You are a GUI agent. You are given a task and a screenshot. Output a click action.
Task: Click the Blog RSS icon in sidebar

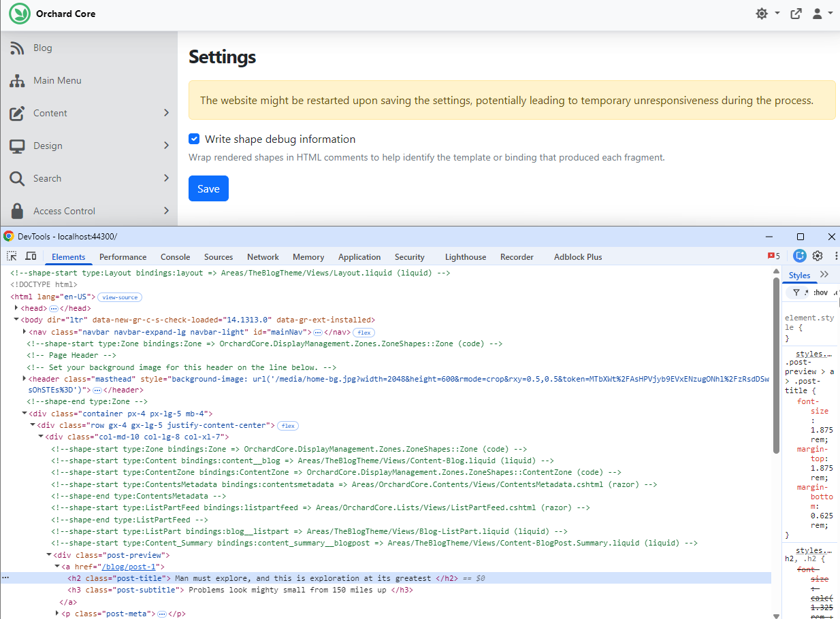pos(17,48)
